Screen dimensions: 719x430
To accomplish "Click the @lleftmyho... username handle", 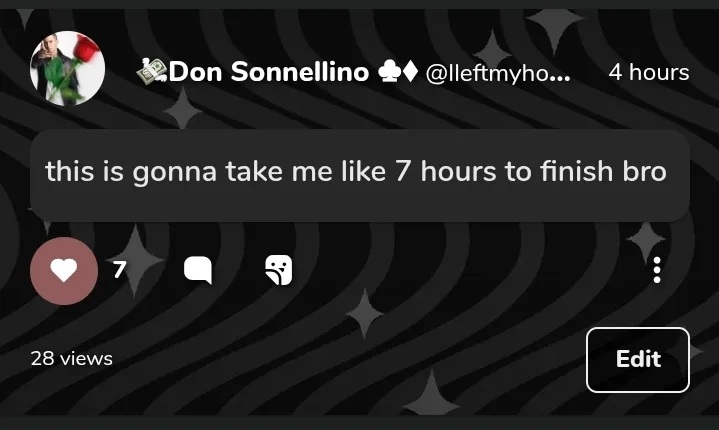I will point(498,73).
